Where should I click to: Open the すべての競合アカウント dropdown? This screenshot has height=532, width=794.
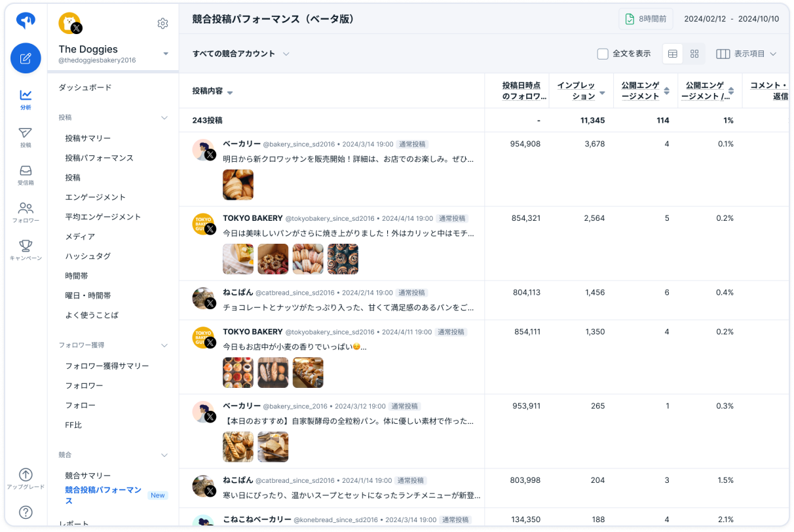click(x=240, y=54)
